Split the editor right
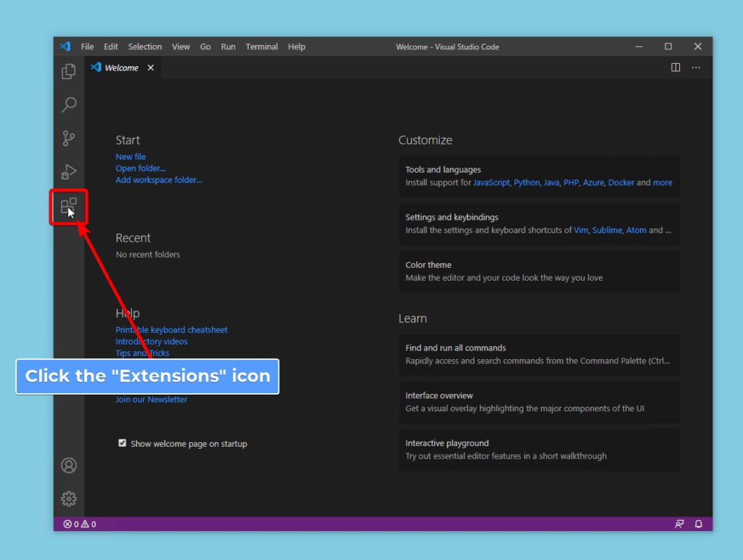 tap(676, 67)
